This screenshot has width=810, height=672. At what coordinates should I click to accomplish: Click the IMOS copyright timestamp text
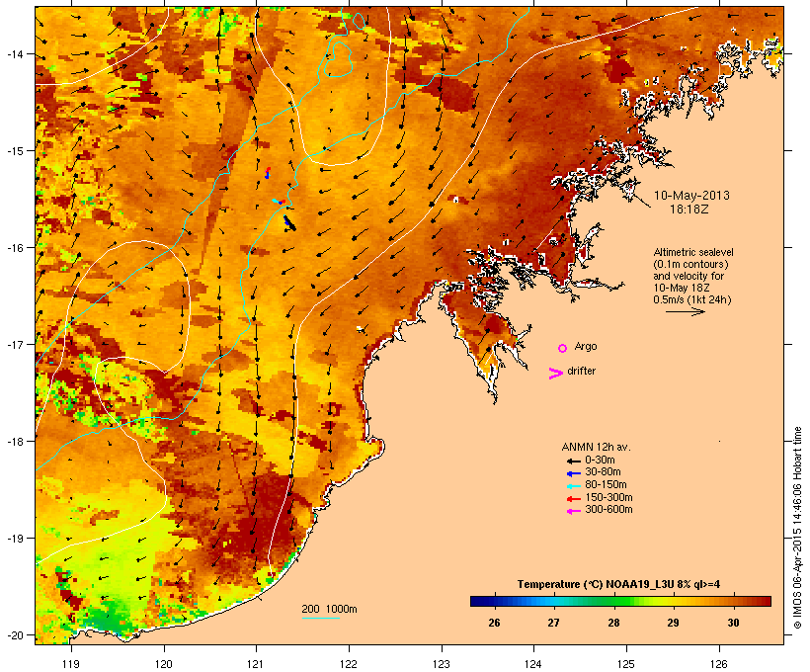tap(797, 529)
